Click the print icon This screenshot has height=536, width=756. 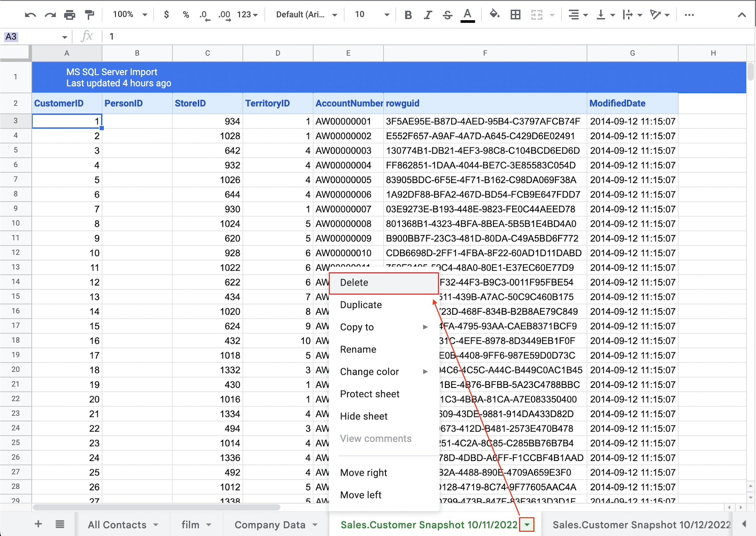(70, 14)
